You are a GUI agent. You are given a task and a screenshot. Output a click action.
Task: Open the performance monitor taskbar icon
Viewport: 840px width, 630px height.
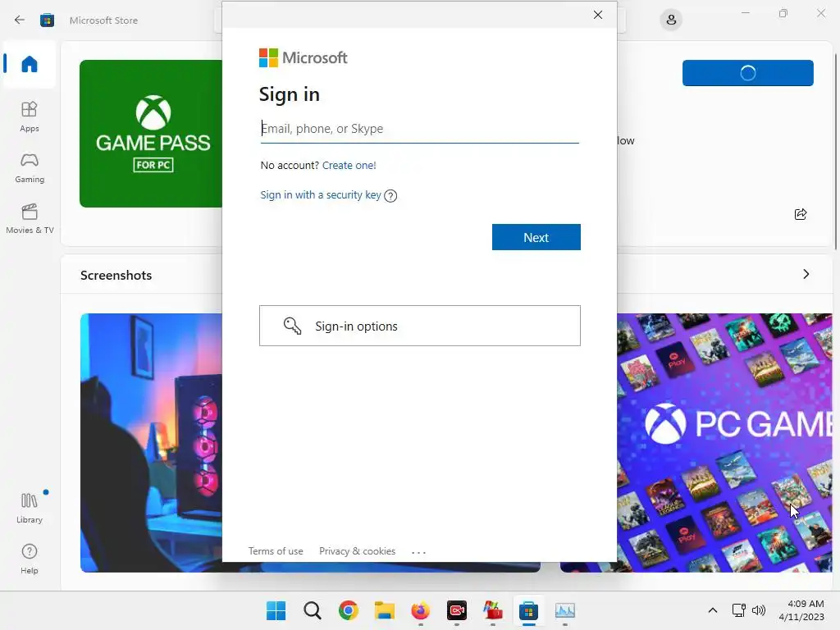tap(564, 610)
